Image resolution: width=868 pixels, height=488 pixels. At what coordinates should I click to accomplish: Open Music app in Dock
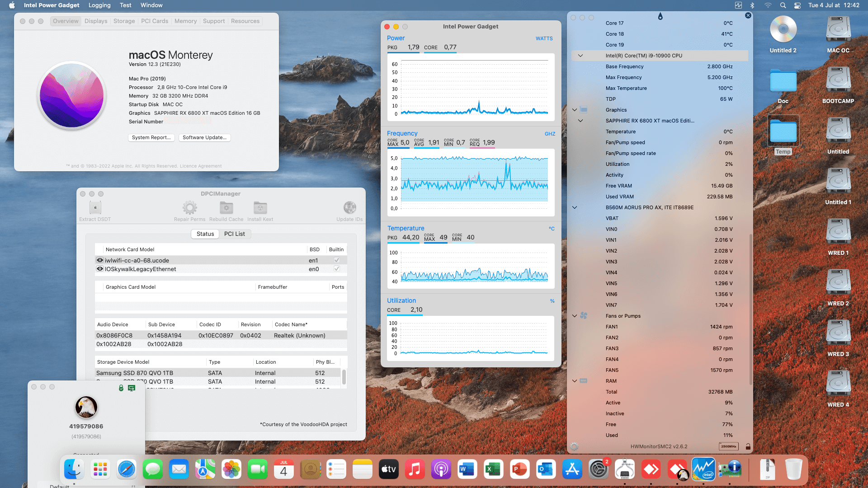[415, 469]
